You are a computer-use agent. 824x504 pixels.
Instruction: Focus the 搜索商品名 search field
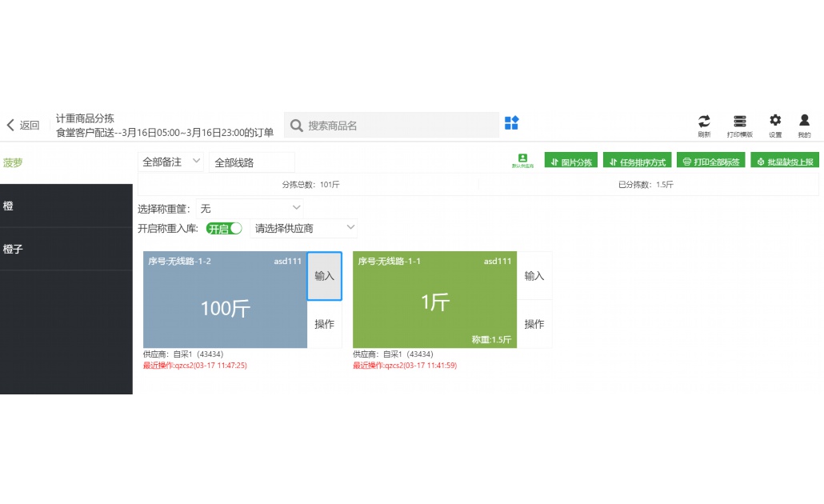tap(391, 125)
